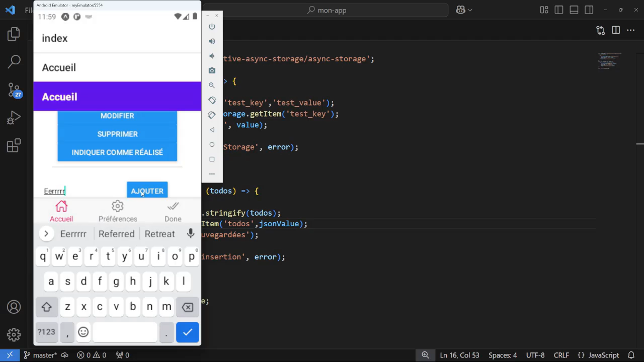Open the Split Editor icon in VS Code
This screenshot has width=644, height=362.
(616, 30)
